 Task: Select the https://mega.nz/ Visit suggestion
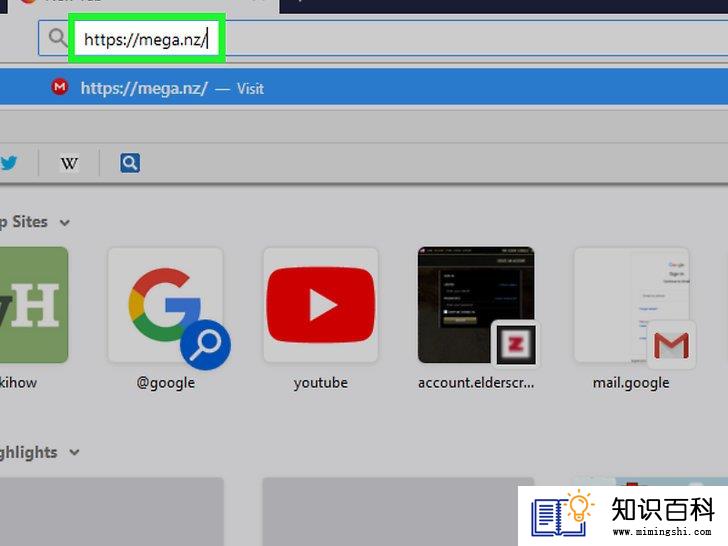coord(364,87)
